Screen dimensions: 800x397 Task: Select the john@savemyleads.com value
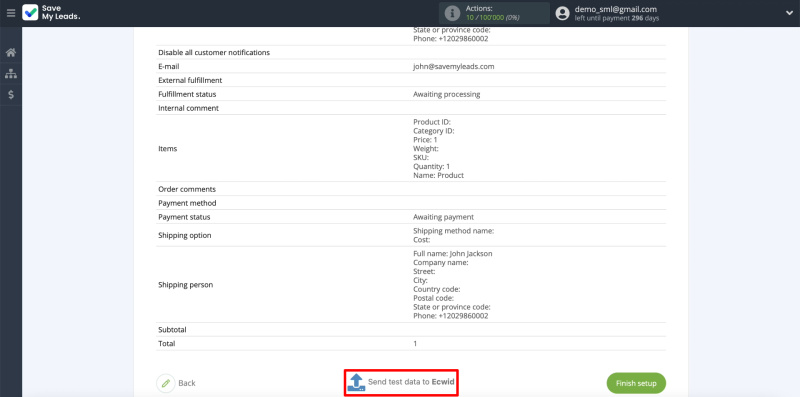pyautogui.click(x=454, y=66)
